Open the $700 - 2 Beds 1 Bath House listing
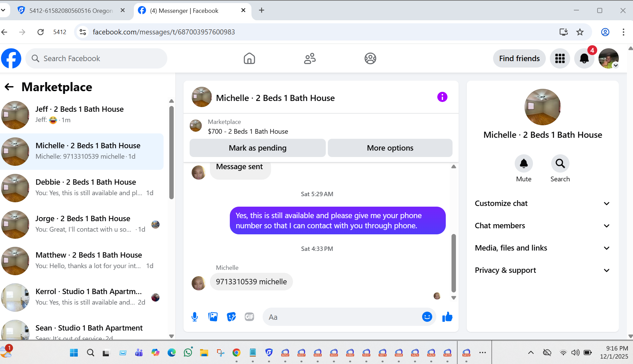 248,131
